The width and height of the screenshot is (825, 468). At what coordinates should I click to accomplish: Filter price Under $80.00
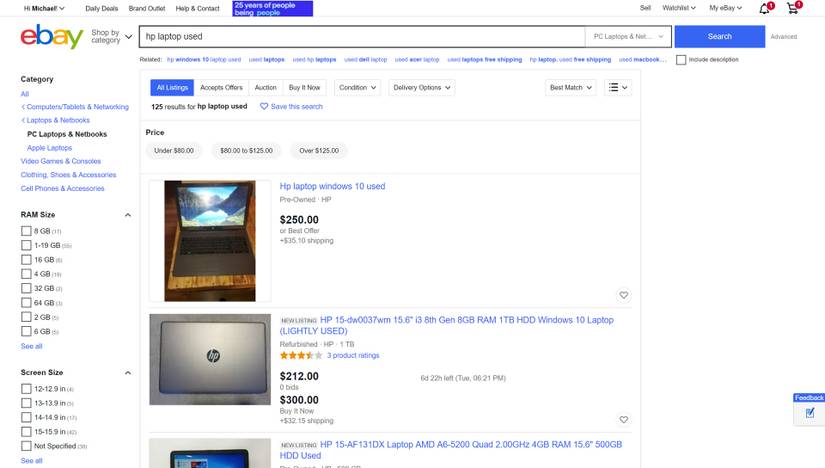tap(174, 151)
